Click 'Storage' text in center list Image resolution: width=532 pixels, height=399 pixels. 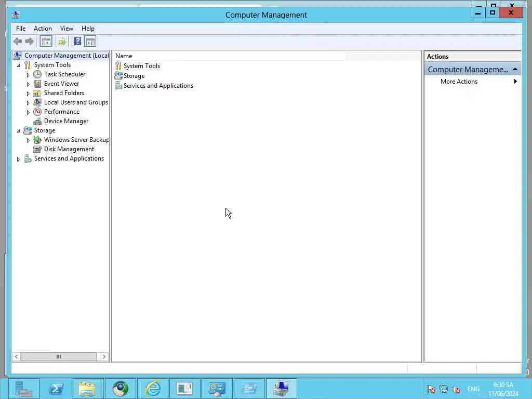click(x=134, y=76)
